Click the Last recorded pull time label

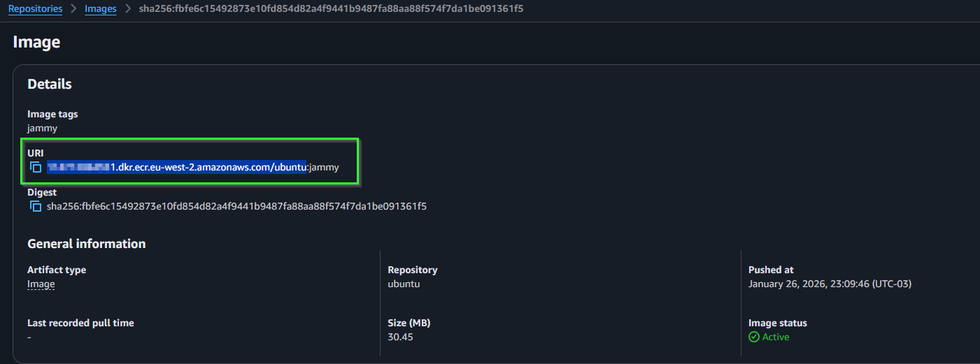point(80,323)
